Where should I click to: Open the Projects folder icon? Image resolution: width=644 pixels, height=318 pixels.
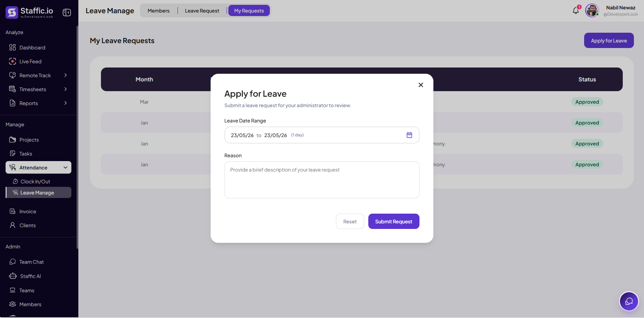pyautogui.click(x=13, y=140)
